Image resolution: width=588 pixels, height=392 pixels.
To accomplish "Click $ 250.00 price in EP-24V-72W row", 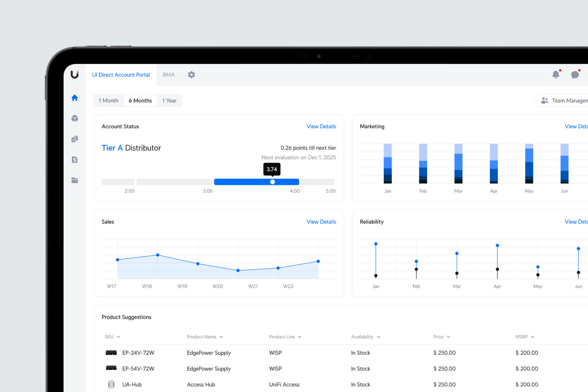I will [x=444, y=353].
